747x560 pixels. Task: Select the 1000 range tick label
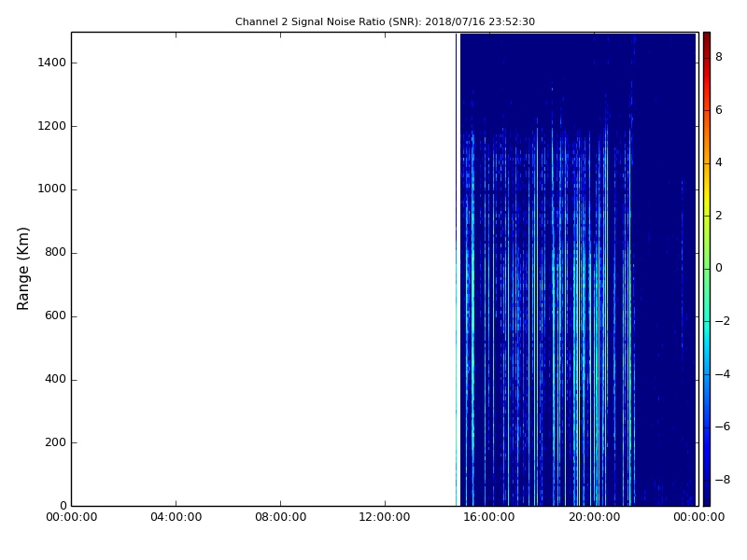click(x=52, y=189)
